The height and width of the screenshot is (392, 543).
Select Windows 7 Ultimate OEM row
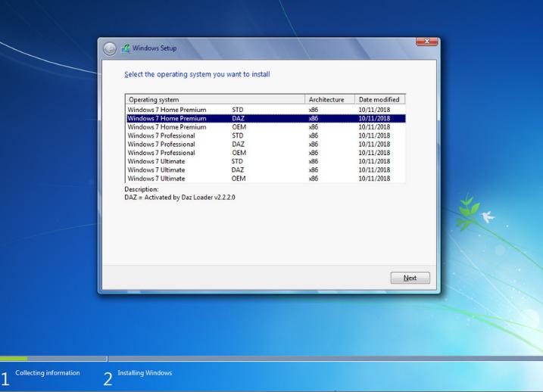[x=266, y=179]
